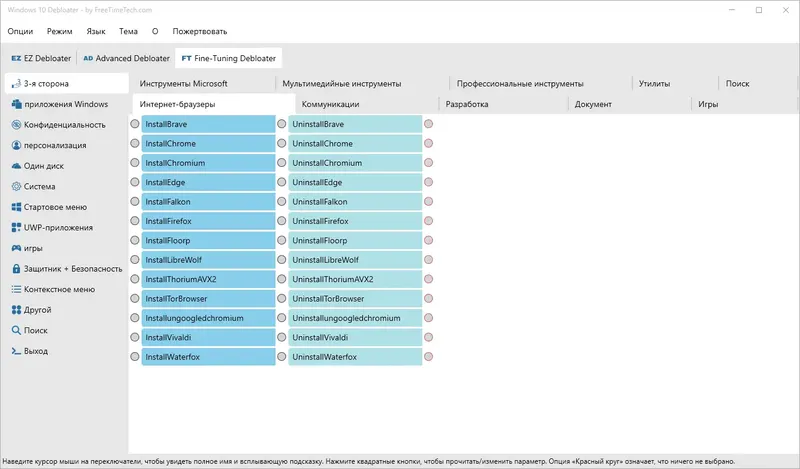
Task: Click the magnifier search icon in sidebar
Action: (16, 330)
